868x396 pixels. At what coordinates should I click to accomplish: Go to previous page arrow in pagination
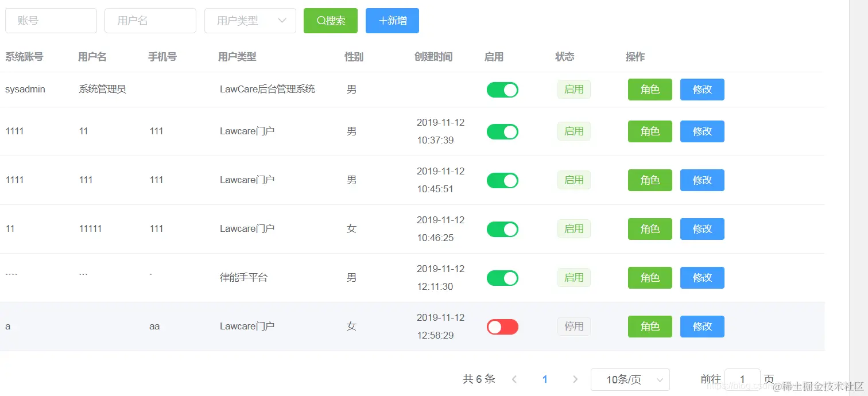point(514,379)
